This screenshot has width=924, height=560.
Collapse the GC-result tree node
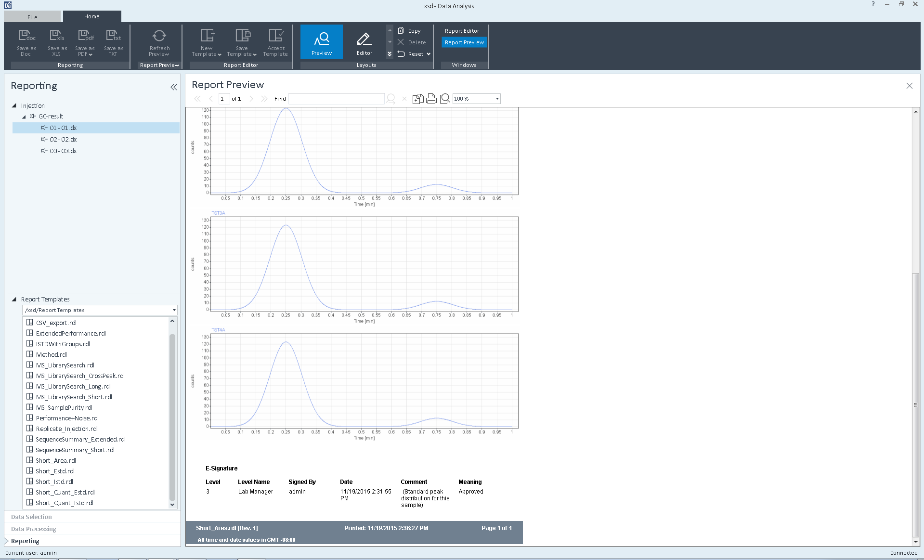[x=24, y=117]
